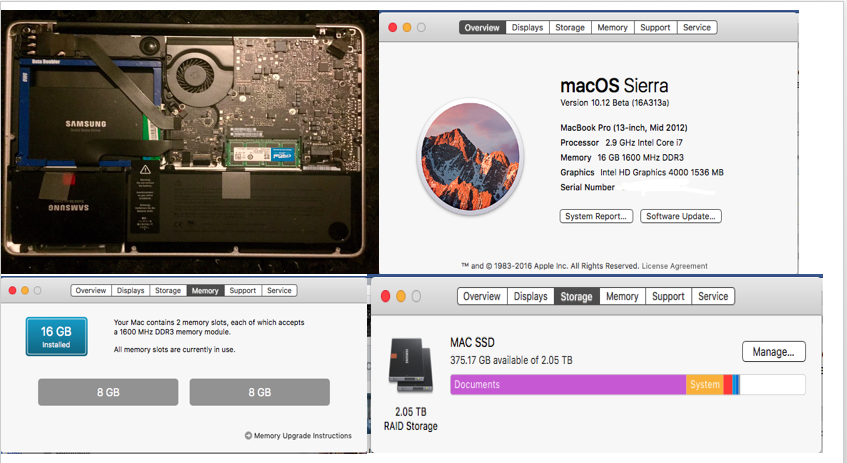Viewport: 847px width, 463px height.
Task: Go to Displays tab in the Storage window
Action: (530, 296)
